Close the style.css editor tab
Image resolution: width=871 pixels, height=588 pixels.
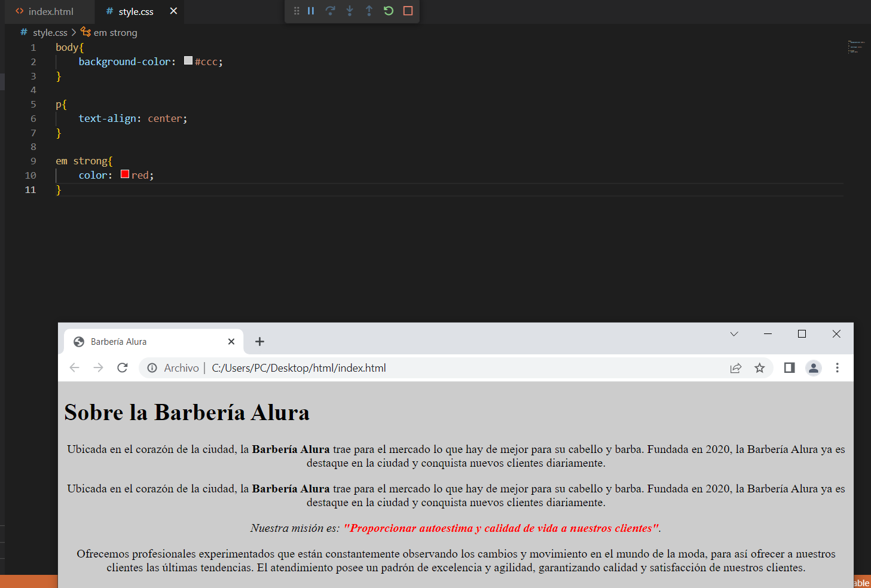click(173, 11)
